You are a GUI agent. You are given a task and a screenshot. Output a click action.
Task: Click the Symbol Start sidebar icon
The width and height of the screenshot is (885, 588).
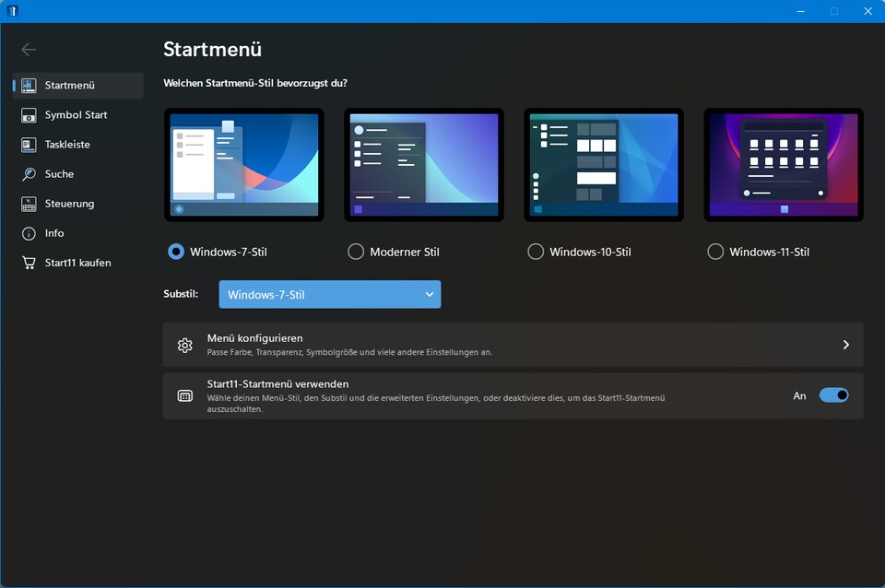click(28, 114)
